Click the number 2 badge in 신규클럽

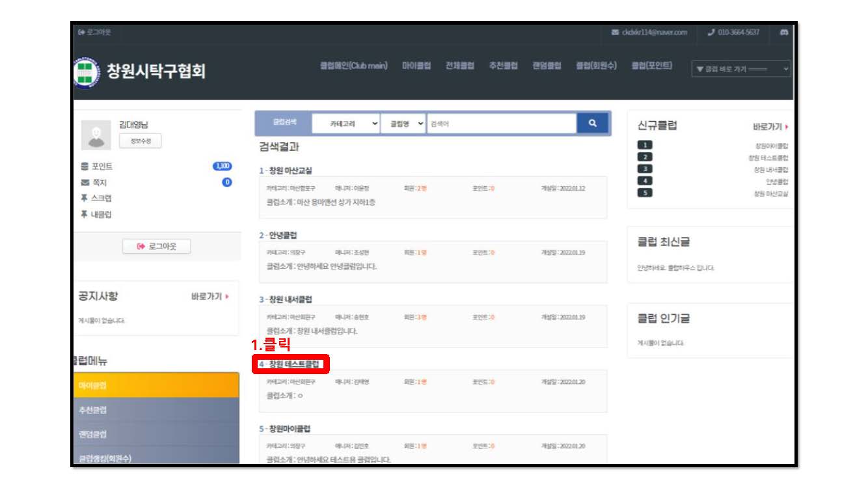[645, 157]
